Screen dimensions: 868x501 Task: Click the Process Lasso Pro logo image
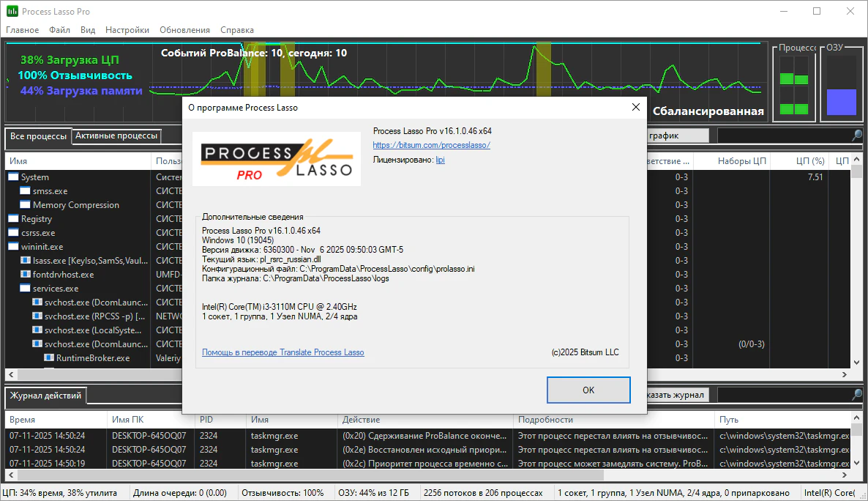pyautogui.click(x=277, y=159)
